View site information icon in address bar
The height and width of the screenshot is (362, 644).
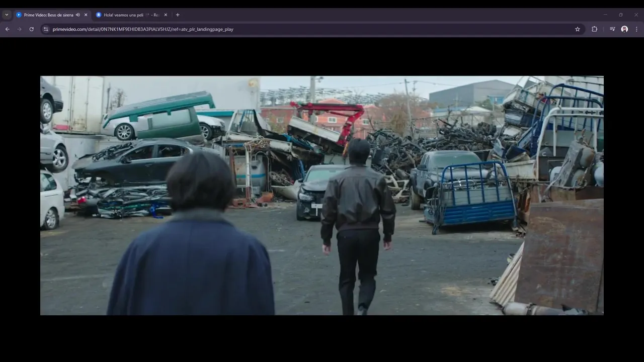pyautogui.click(x=46, y=29)
